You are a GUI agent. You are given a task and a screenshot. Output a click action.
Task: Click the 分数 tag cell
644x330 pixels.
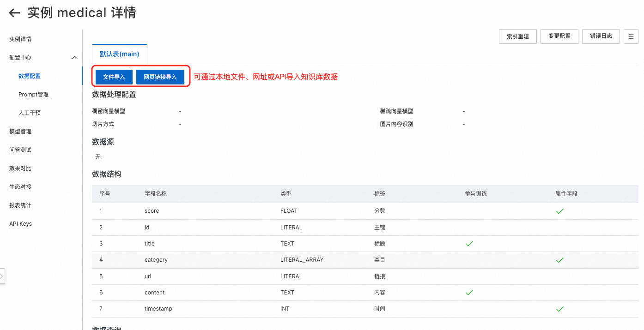tap(380, 211)
